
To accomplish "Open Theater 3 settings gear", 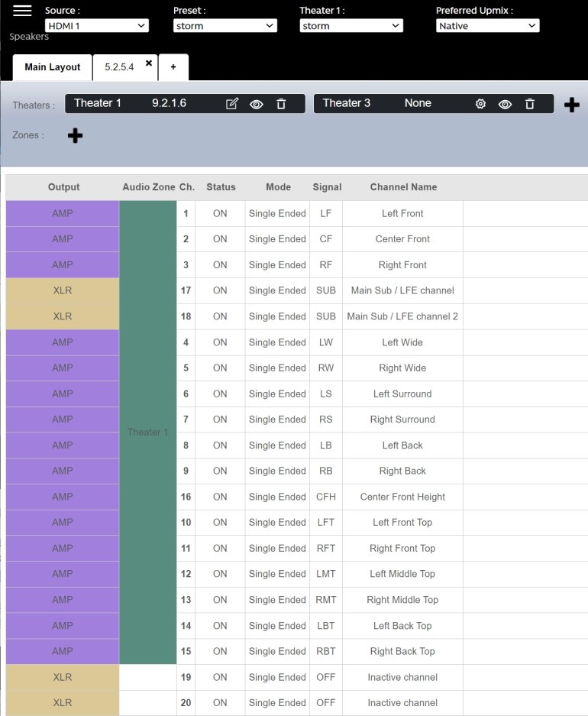I will point(480,104).
